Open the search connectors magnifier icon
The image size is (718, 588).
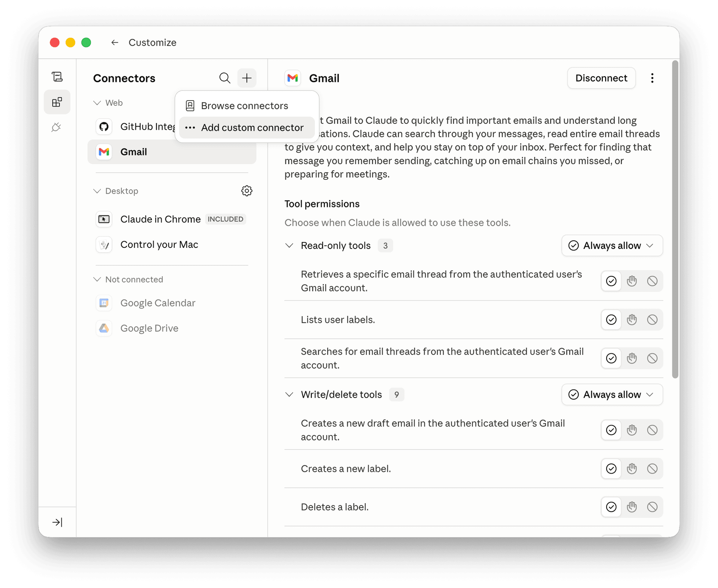pyautogui.click(x=224, y=78)
